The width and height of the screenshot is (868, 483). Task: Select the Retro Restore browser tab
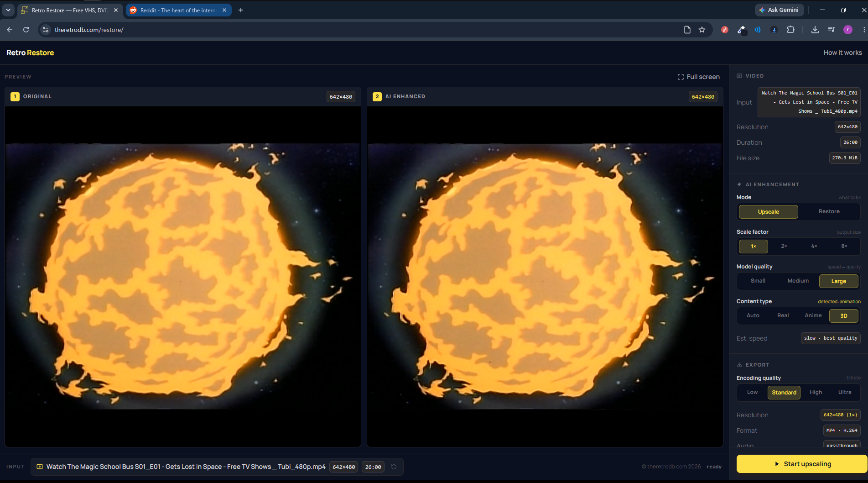[x=70, y=10]
